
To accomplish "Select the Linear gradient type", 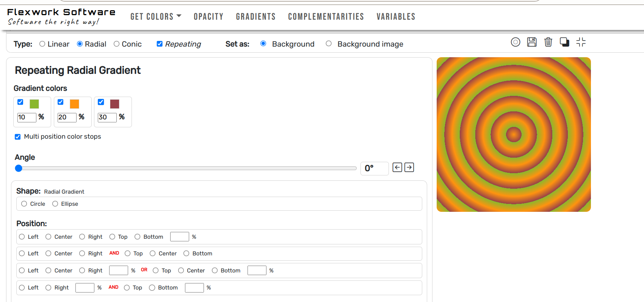I will (x=42, y=44).
